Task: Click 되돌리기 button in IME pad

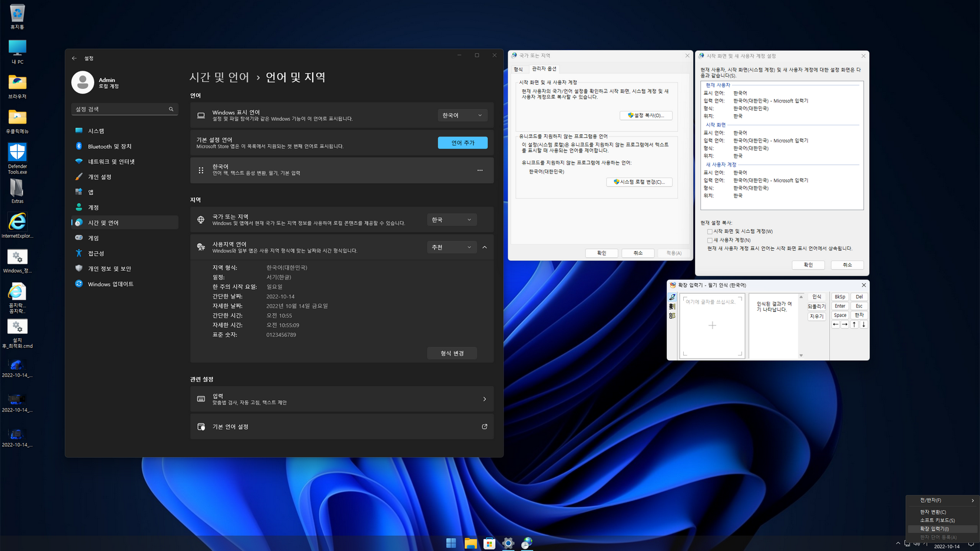Action: click(x=816, y=307)
